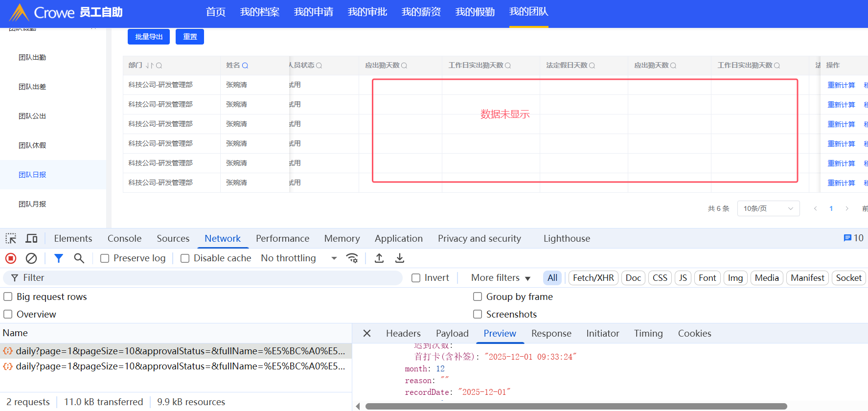868x411 pixels.
Task: Open the network conditions wifi icon
Action: (x=352, y=258)
